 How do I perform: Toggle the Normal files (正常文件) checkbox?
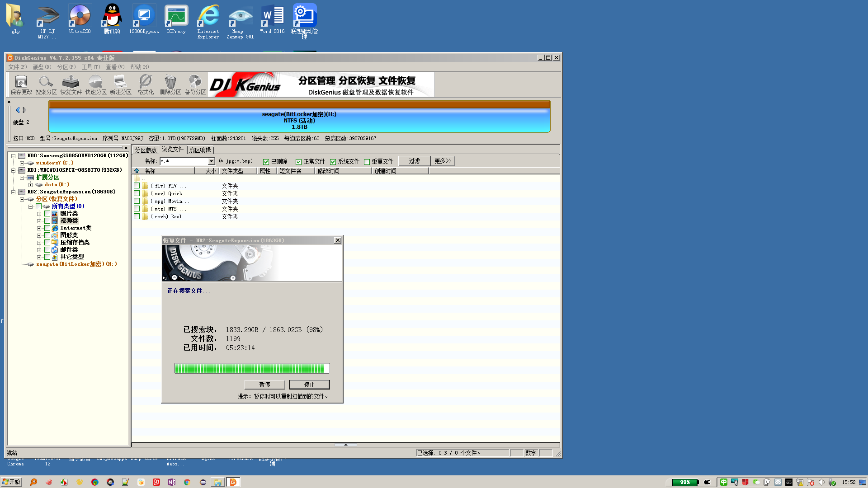298,162
